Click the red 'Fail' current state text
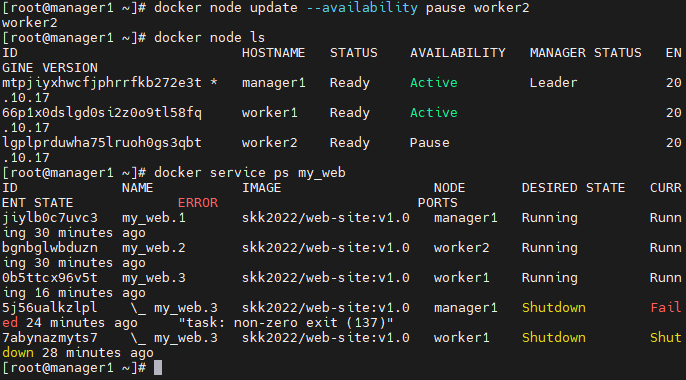The image size is (686, 380). (665, 308)
